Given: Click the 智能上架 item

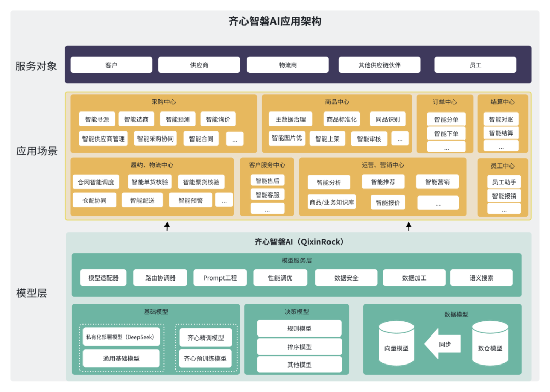Looking at the screenshot, I should click(x=327, y=138).
